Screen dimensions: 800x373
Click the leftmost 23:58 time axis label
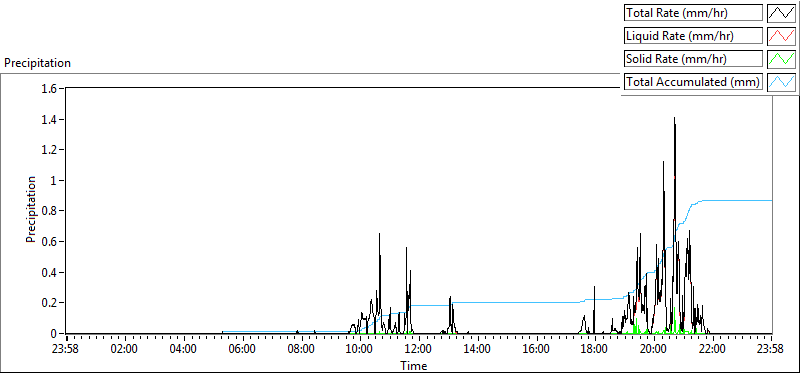pos(66,350)
